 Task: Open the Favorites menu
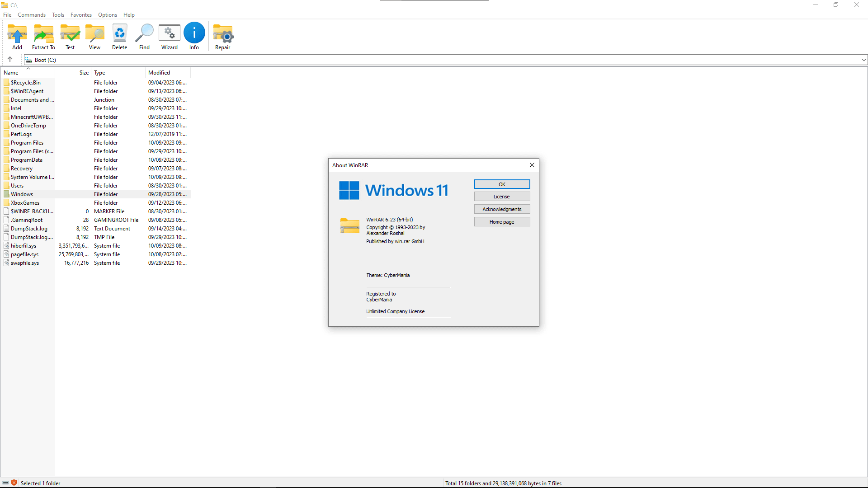pos(81,14)
